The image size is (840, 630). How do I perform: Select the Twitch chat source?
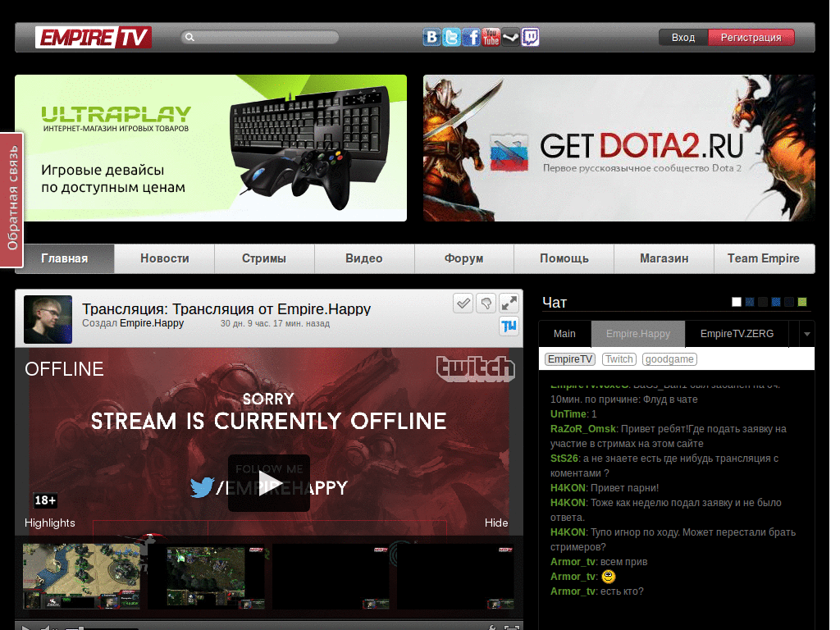pos(619,359)
